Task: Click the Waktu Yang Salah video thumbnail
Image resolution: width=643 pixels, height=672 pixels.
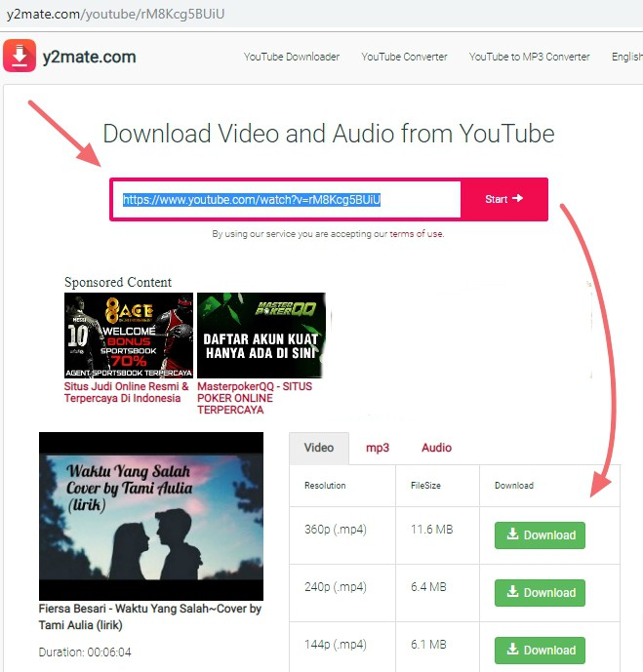Action: coord(151,516)
